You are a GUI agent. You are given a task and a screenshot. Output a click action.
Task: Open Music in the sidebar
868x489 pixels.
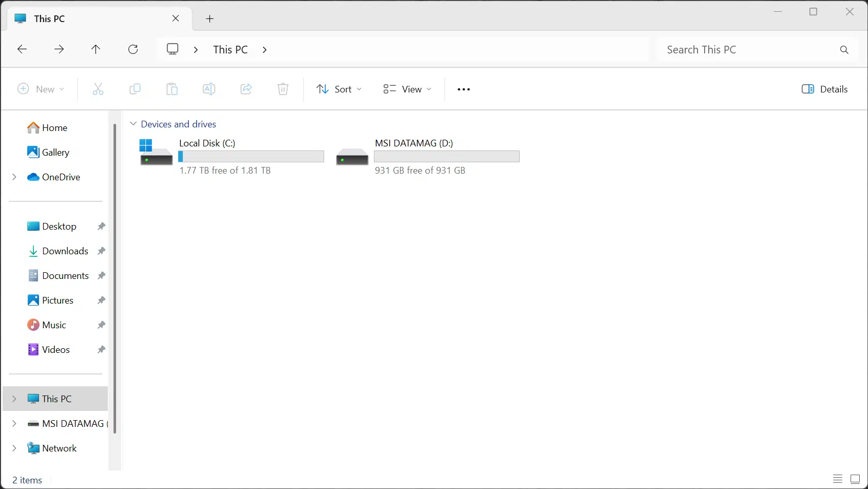point(54,325)
